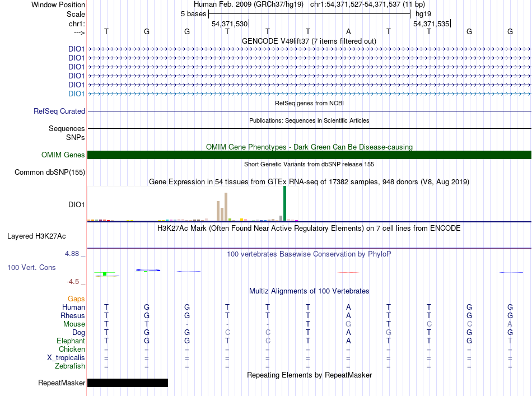The image size is (532, 396).
Task: Select the Human alignment row label
Action: pyautogui.click(x=73, y=307)
